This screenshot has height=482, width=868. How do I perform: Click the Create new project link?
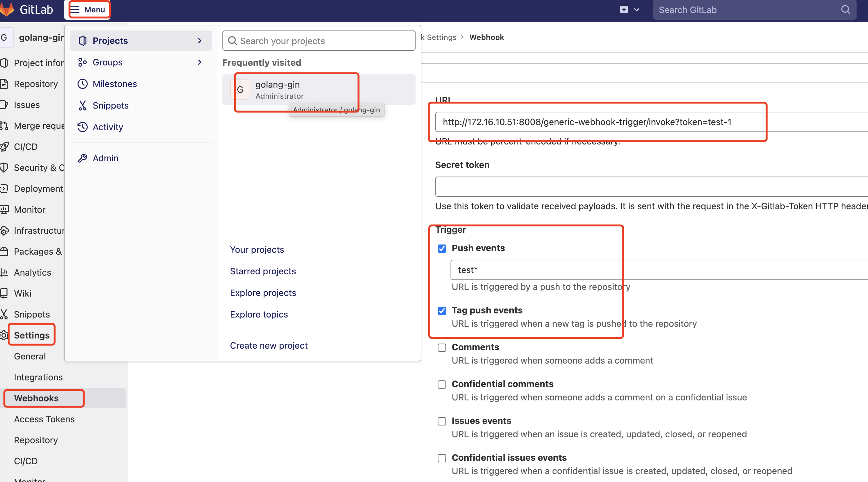(x=268, y=345)
